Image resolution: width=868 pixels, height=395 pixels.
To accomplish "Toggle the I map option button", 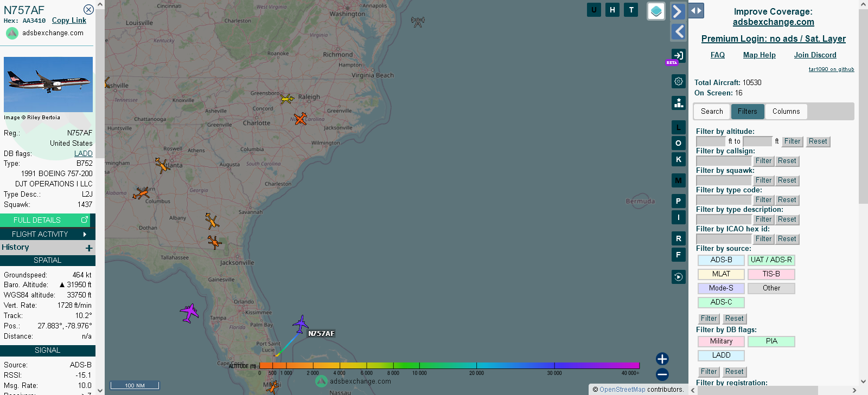I will [x=679, y=217].
